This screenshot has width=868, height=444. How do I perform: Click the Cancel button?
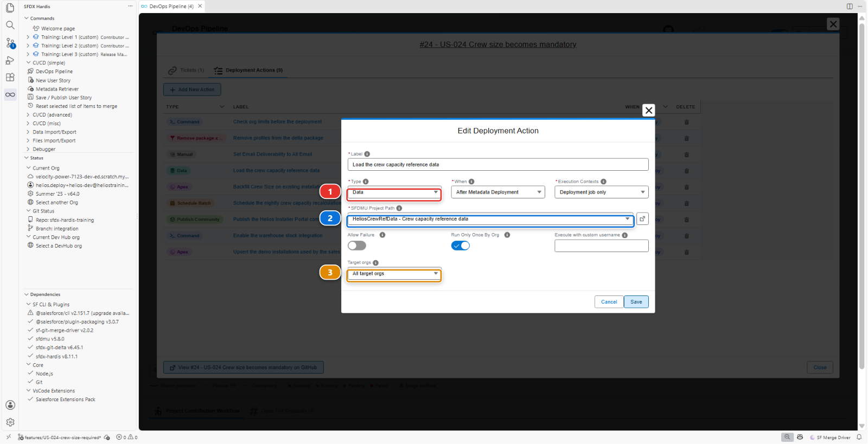tap(609, 302)
